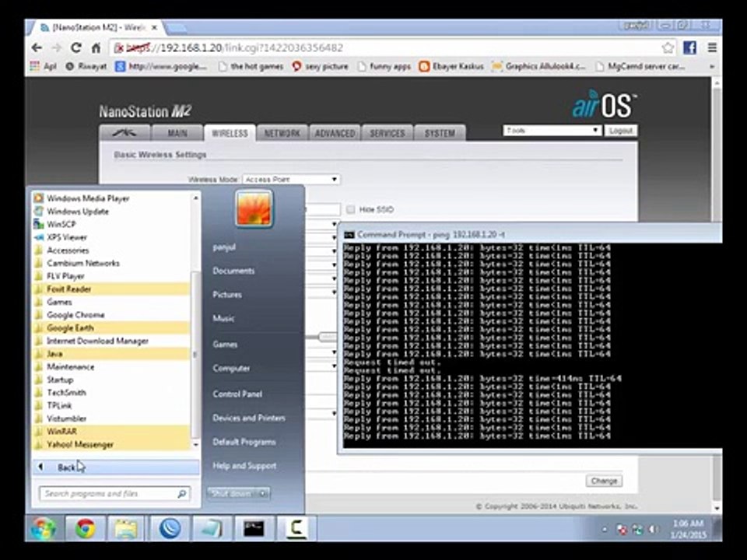Viewport: 747px width, 560px height.
Task: Open the Shut down options arrow
Action: click(x=264, y=494)
